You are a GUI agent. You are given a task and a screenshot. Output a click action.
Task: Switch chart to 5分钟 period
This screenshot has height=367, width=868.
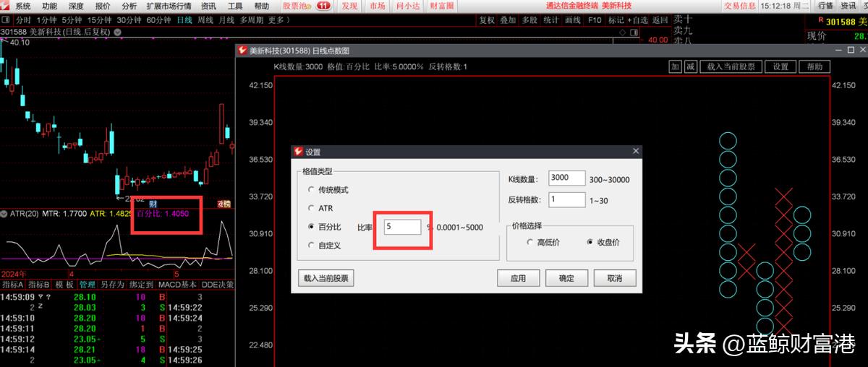(x=72, y=20)
